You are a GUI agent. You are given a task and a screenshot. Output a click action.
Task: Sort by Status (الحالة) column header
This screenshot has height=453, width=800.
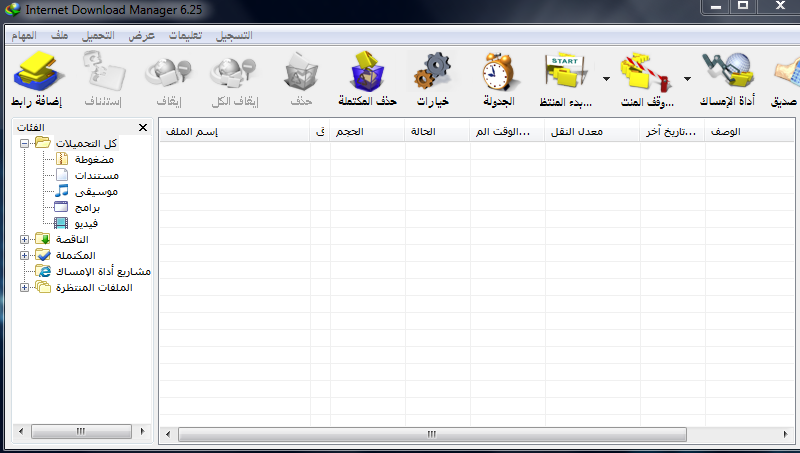click(437, 132)
